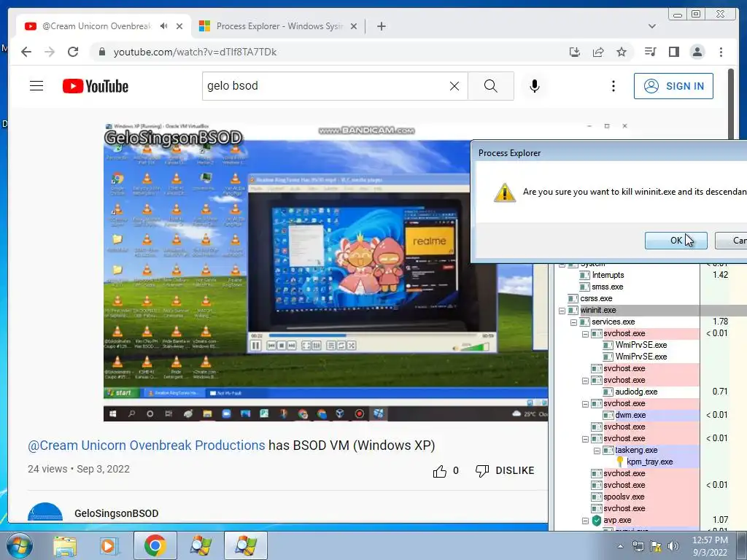Click the address bar URL

coord(194,52)
